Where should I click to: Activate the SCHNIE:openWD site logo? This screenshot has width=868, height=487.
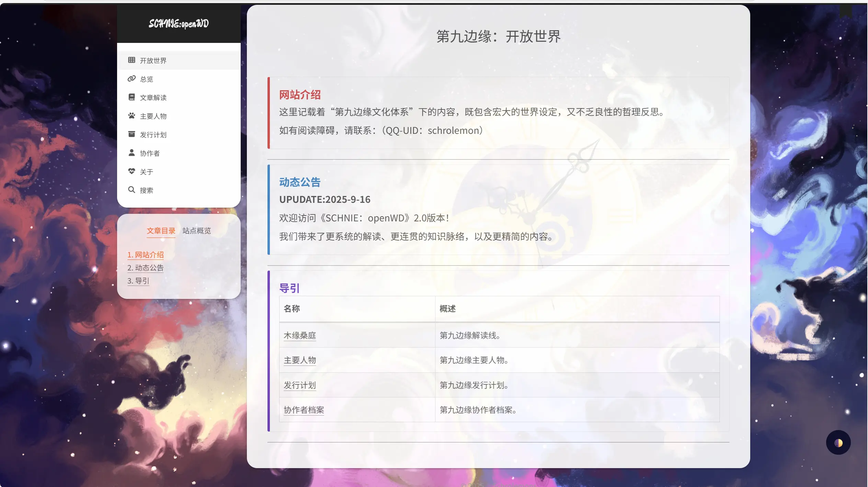point(178,23)
